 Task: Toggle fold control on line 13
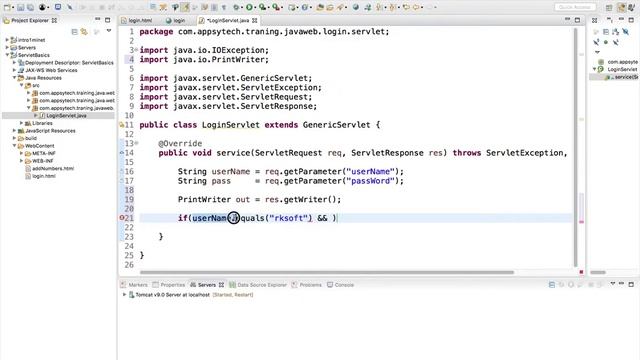(x=136, y=143)
